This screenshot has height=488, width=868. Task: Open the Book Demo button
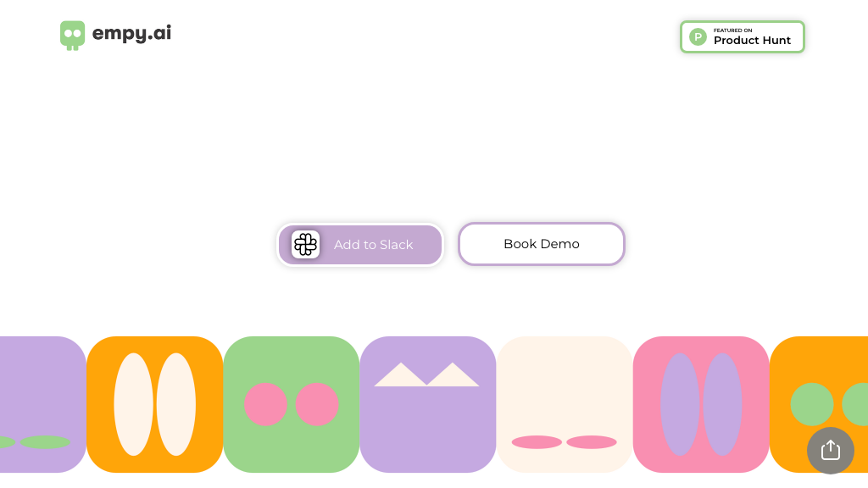[542, 244]
